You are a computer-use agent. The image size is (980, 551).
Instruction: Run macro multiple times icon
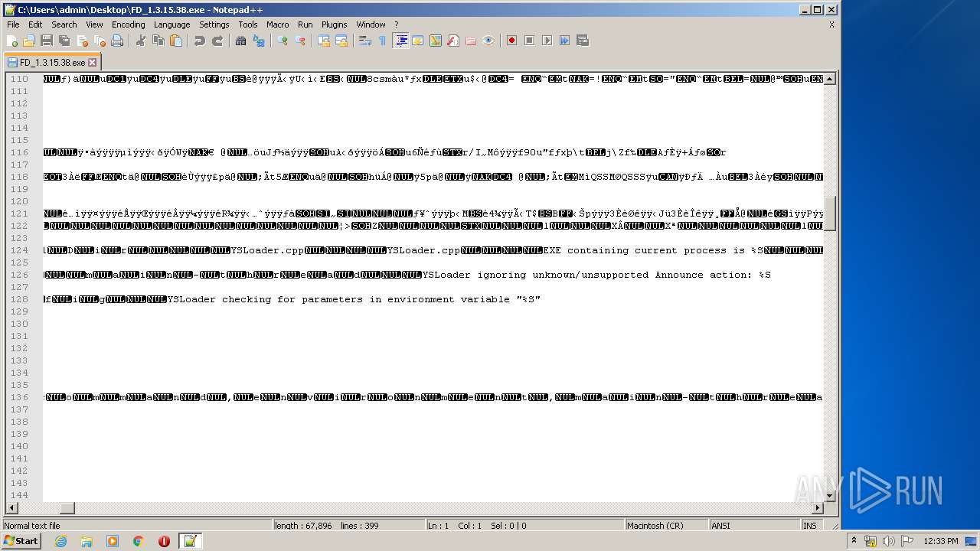pyautogui.click(x=565, y=41)
